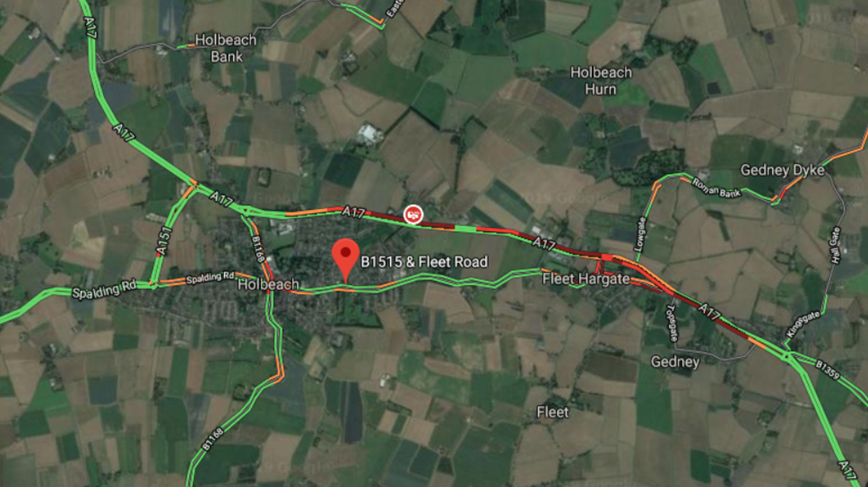
Task: Click the B1359 road label
Action: [828, 369]
